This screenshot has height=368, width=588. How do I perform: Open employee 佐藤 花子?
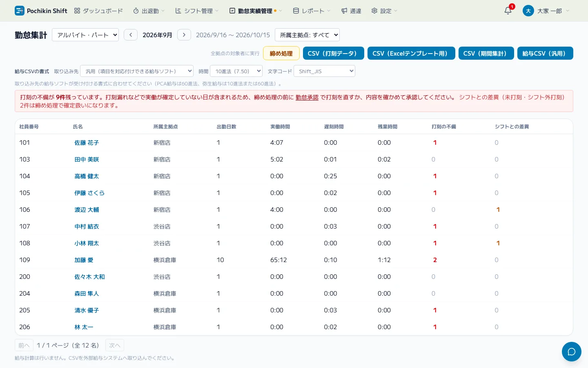[87, 143]
